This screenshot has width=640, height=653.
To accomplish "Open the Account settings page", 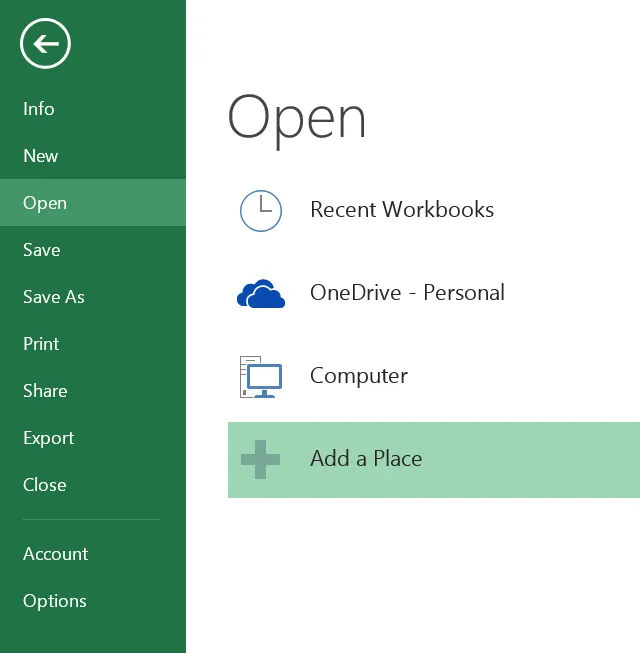I will (x=56, y=554).
